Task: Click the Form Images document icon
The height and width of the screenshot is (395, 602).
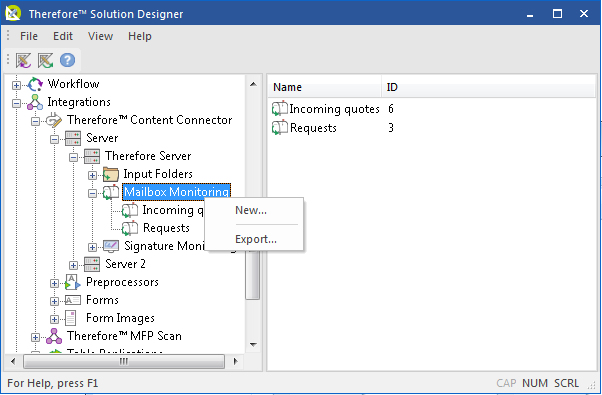Action: click(71, 318)
